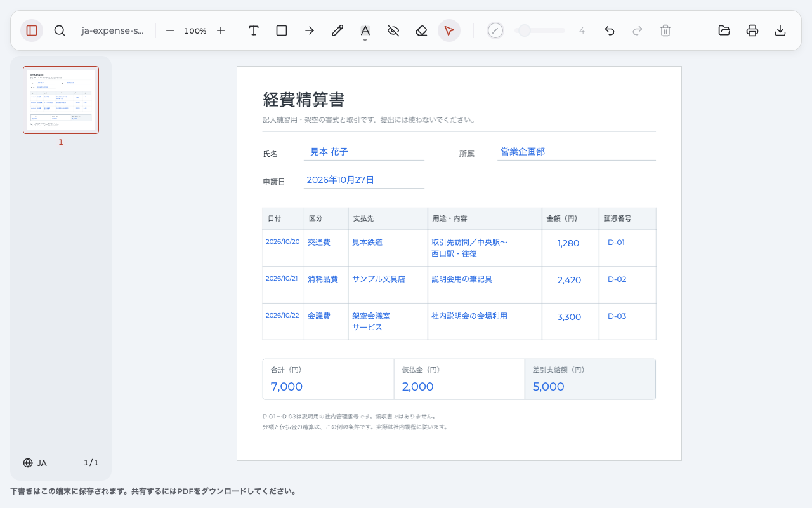This screenshot has height=508, width=812.
Task: Click the 100% zoom level
Action: tap(195, 30)
